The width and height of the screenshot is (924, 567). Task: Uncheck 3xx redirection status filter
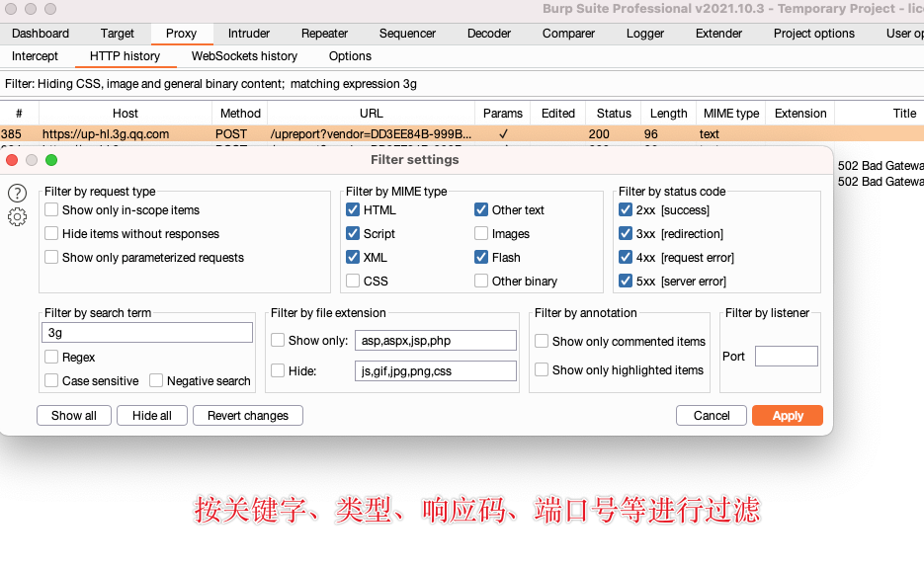626,234
